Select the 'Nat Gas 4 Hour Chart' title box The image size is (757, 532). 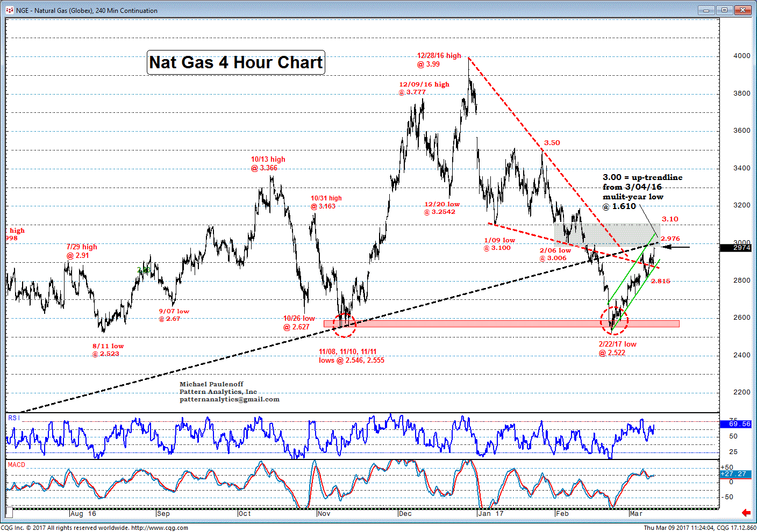coord(236,62)
